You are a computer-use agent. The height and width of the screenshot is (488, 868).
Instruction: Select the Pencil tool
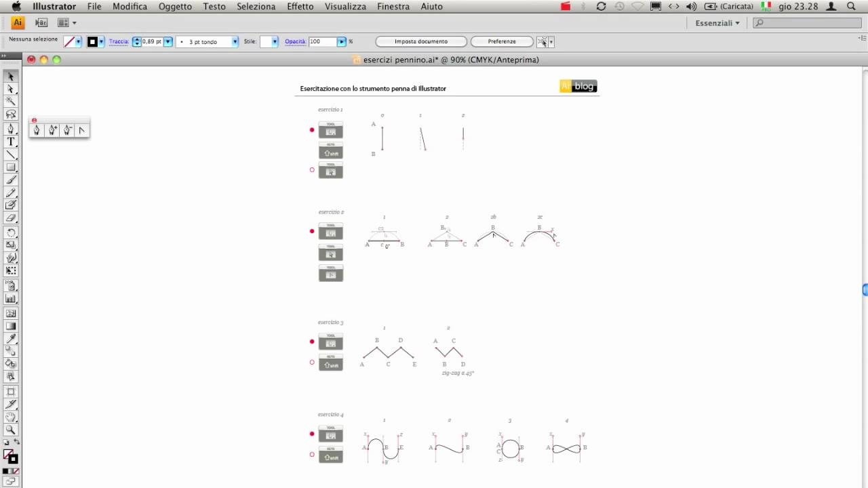point(11,193)
